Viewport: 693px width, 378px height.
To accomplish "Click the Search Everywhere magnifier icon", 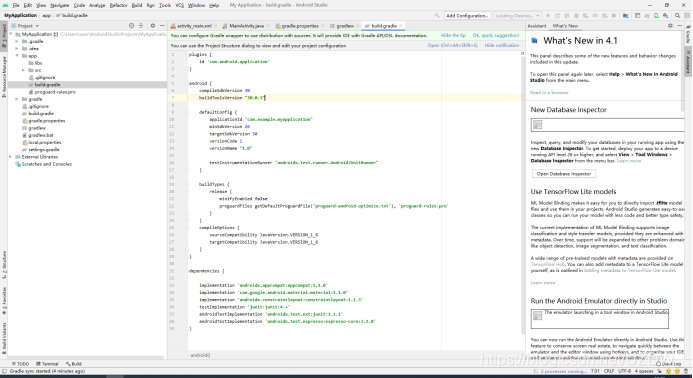I will point(678,15).
